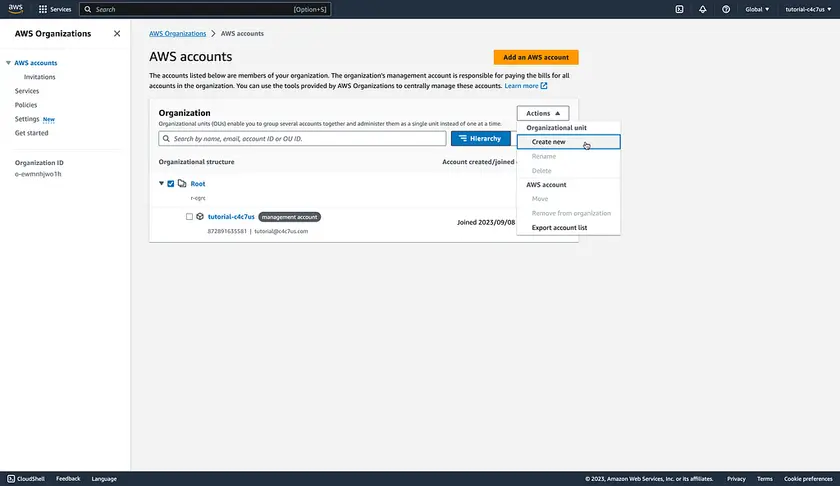This screenshot has height=486, width=840.
Task: Click the Root folder icon
Action: point(182,183)
